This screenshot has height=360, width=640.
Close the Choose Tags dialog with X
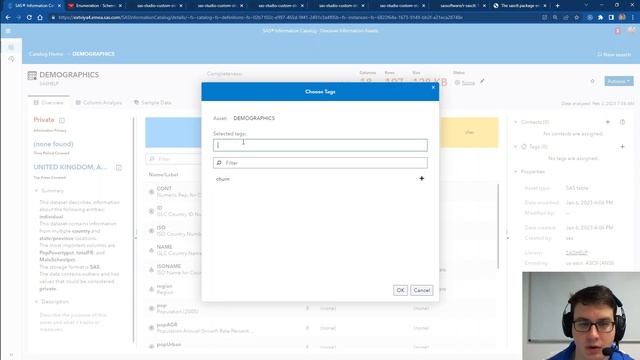pyautogui.click(x=433, y=87)
